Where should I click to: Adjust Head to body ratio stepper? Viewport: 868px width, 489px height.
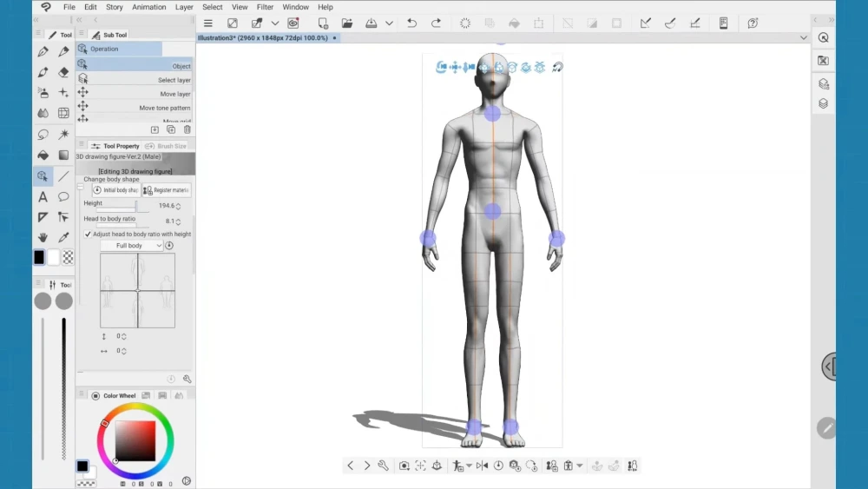[x=178, y=221]
